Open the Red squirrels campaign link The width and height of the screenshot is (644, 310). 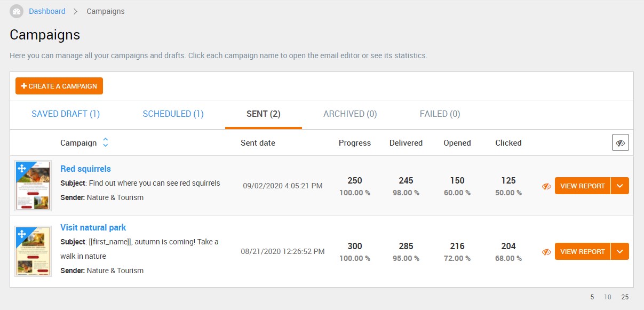pyautogui.click(x=85, y=169)
